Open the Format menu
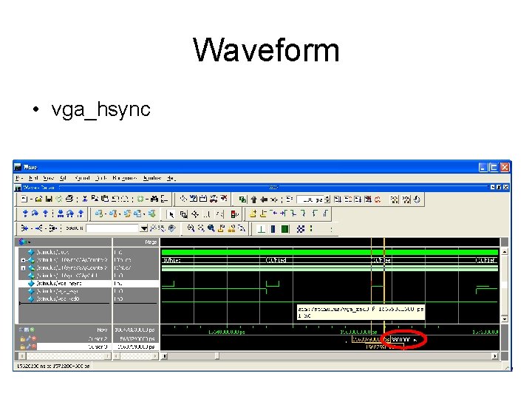The height and width of the screenshot is (399, 532). point(83,178)
